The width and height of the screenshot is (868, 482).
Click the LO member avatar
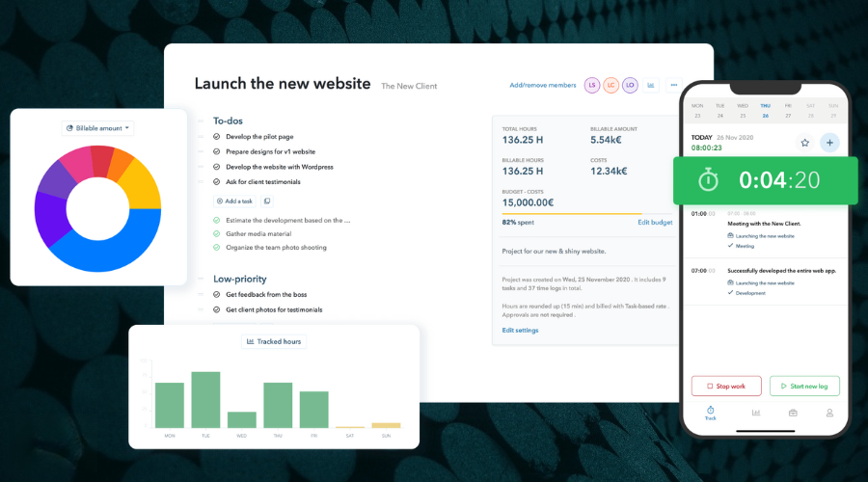pyautogui.click(x=630, y=85)
